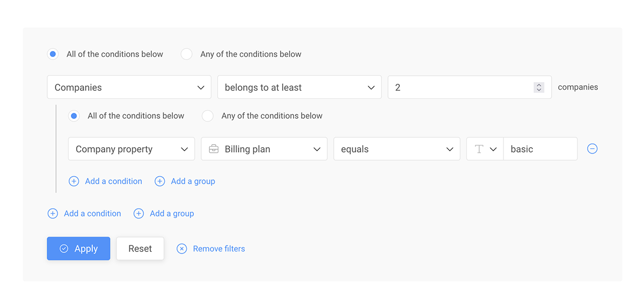Open the Billing plan dropdown
Image resolution: width=644 pixels, height=304 pixels.
tap(264, 149)
